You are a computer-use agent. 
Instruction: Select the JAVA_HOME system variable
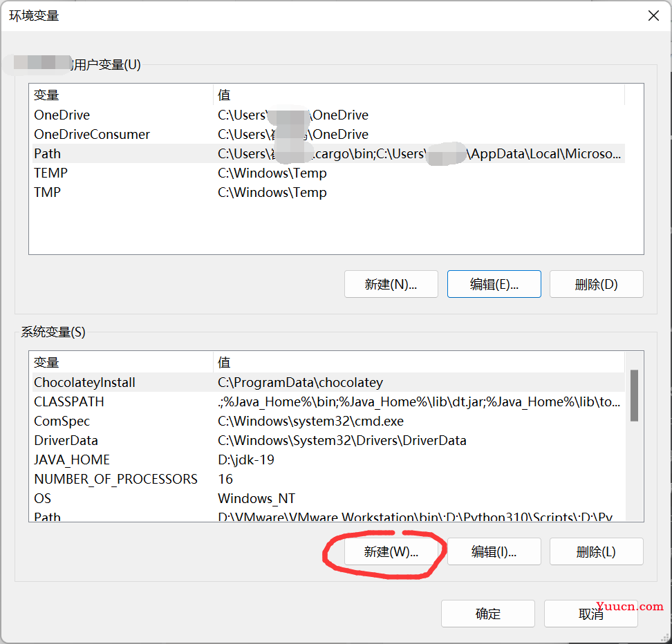(328, 460)
